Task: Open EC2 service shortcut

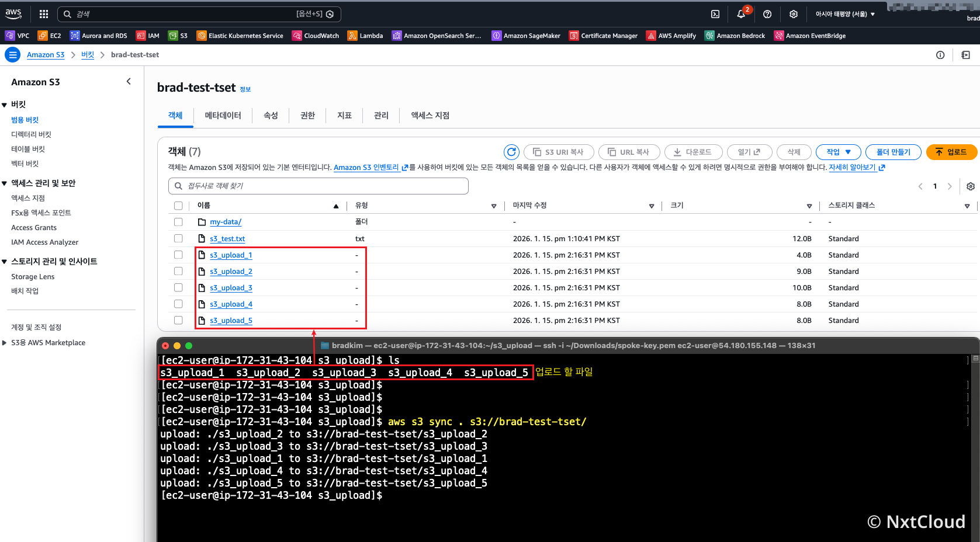Action: pyautogui.click(x=49, y=36)
